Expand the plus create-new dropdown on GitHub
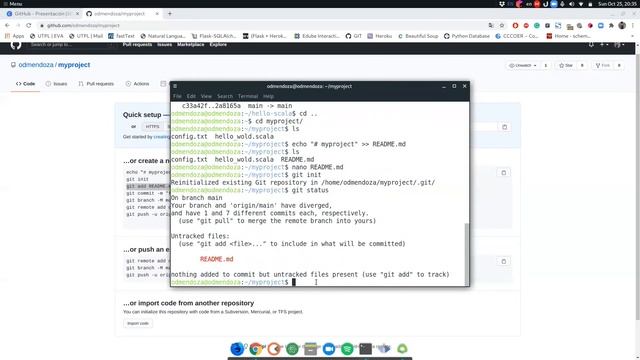Screen dimensions: 640x360 (604, 44)
